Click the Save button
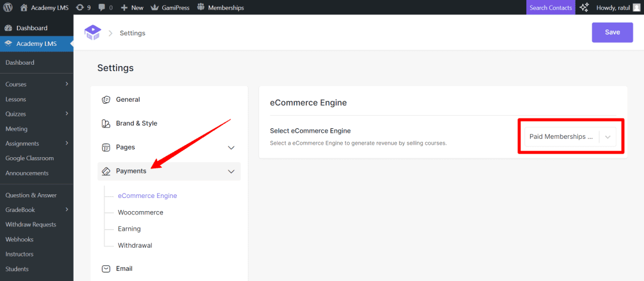 (612, 32)
